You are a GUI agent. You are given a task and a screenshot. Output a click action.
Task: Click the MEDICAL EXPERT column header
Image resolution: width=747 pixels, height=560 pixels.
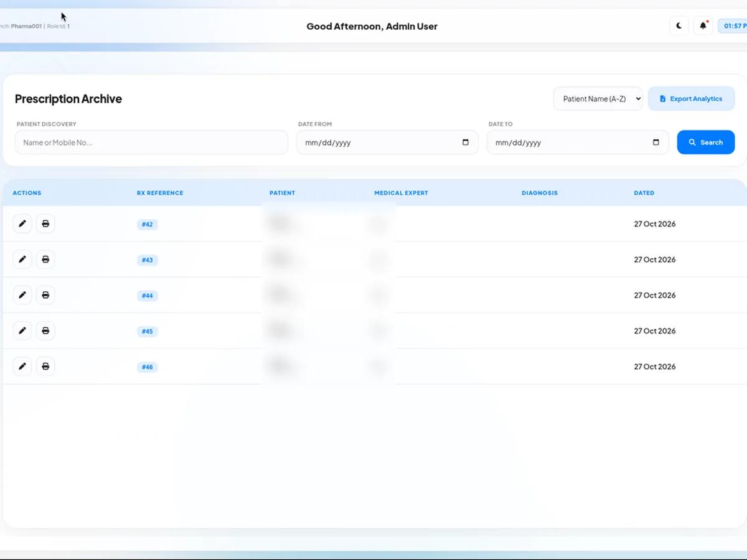[401, 193]
